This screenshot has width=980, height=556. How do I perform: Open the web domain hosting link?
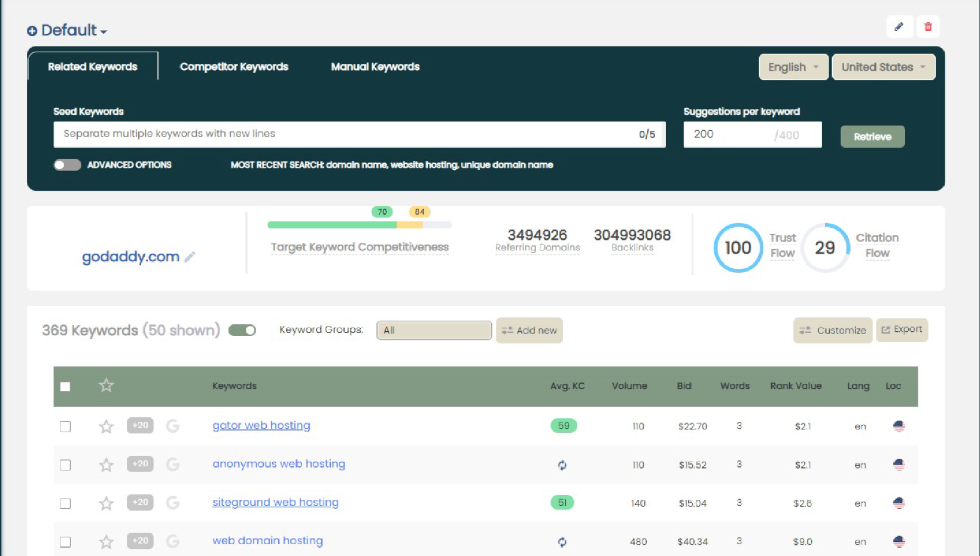(x=267, y=540)
